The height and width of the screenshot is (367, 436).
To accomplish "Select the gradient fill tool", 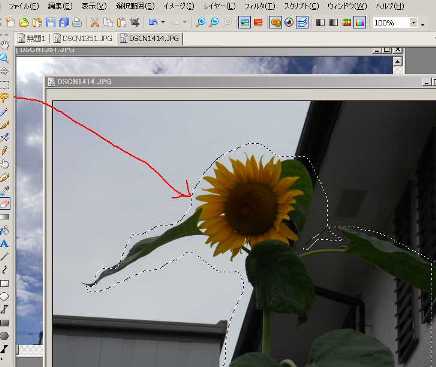I will coord(4,217).
